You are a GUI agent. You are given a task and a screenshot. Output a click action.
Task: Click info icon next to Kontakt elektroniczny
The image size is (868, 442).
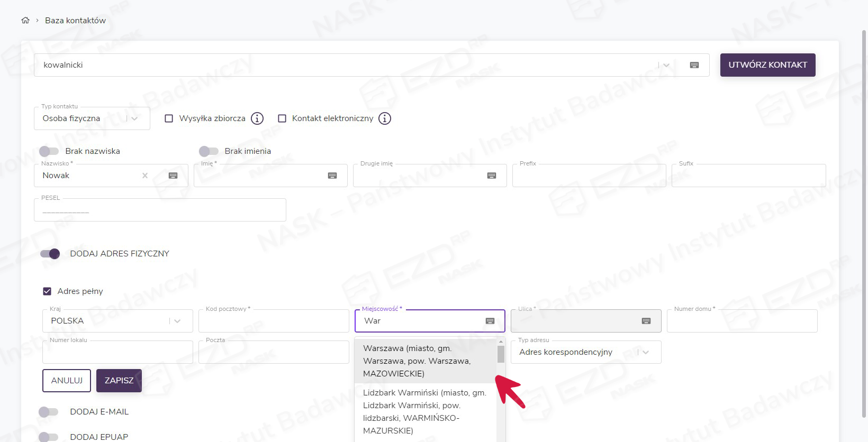385,118
